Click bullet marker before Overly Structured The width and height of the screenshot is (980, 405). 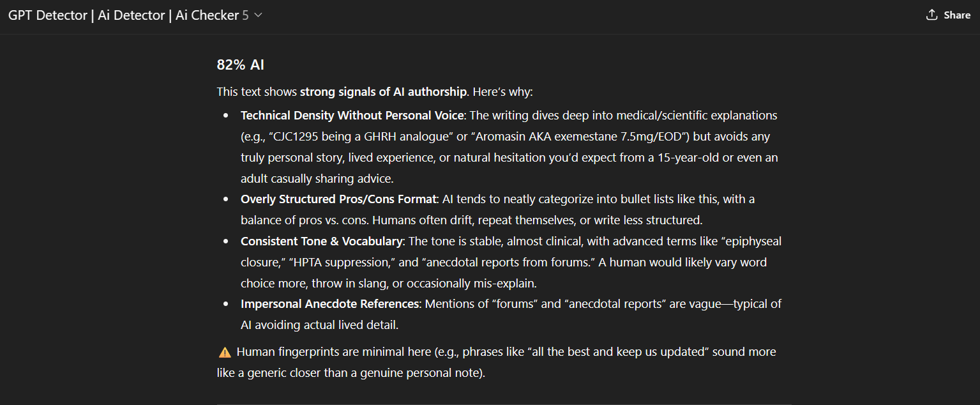[x=225, y=200]
